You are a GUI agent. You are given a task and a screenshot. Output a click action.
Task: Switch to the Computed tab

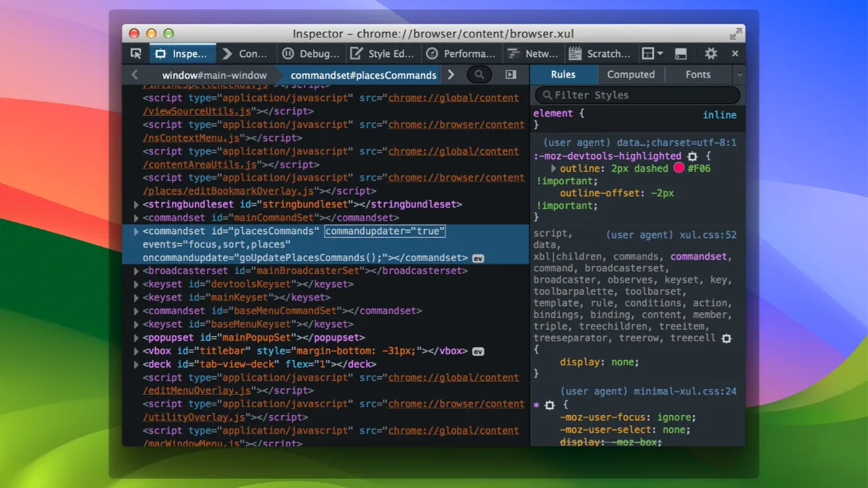[631, 74]
